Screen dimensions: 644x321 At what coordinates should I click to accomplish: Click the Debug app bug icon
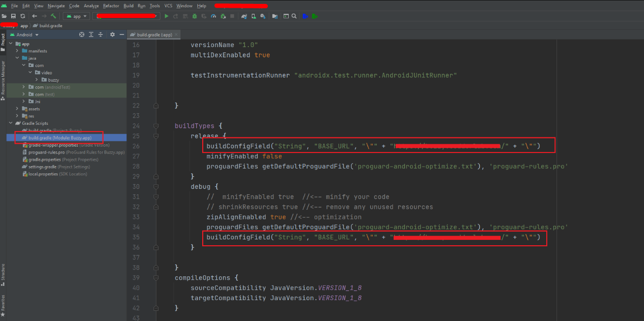pos(194,16)
